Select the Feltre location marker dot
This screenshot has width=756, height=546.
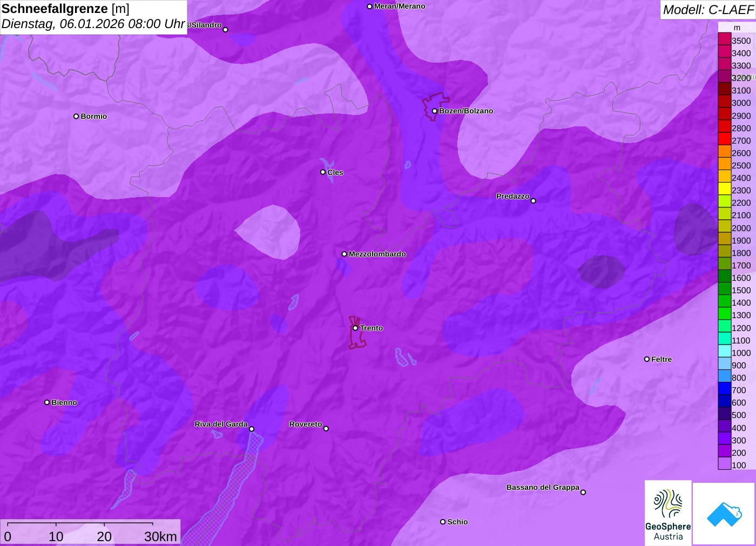(x=647, y=359)
